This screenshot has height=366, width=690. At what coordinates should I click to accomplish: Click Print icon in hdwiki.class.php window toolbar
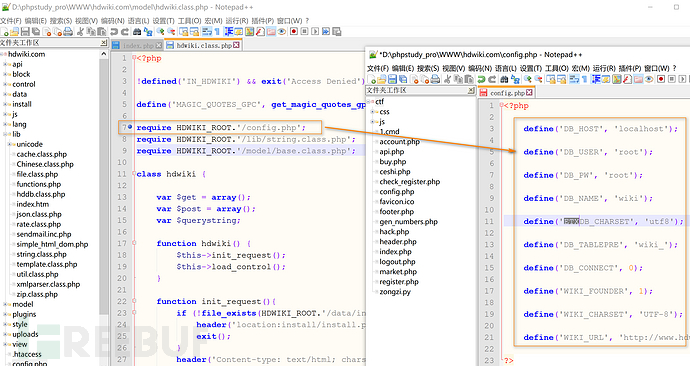coord(68,32)
